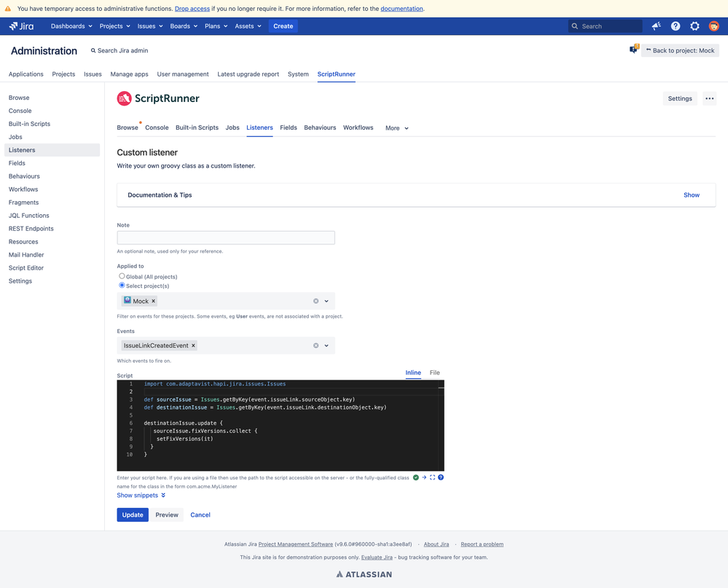
Task: Open the Dashboards dropdown menu
Action: 71,26
